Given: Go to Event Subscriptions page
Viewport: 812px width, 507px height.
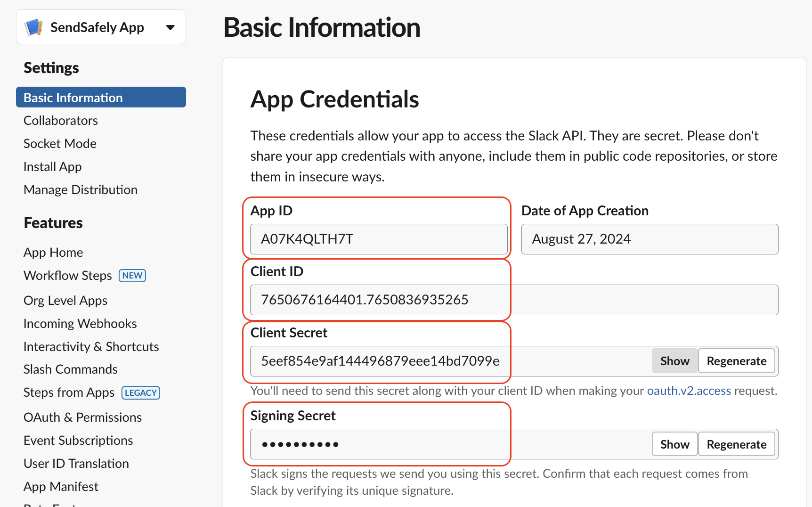Looking at the screenshot, I should point(78,441).
